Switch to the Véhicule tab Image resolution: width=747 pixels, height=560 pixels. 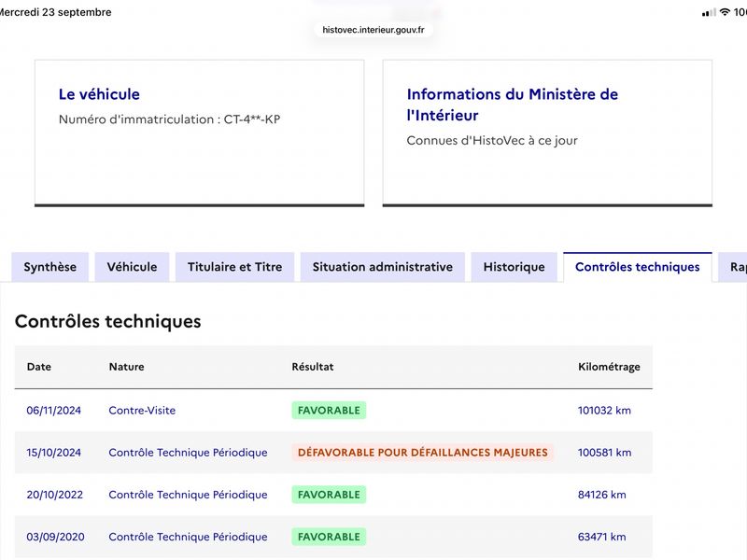click(x=132, y=267)
